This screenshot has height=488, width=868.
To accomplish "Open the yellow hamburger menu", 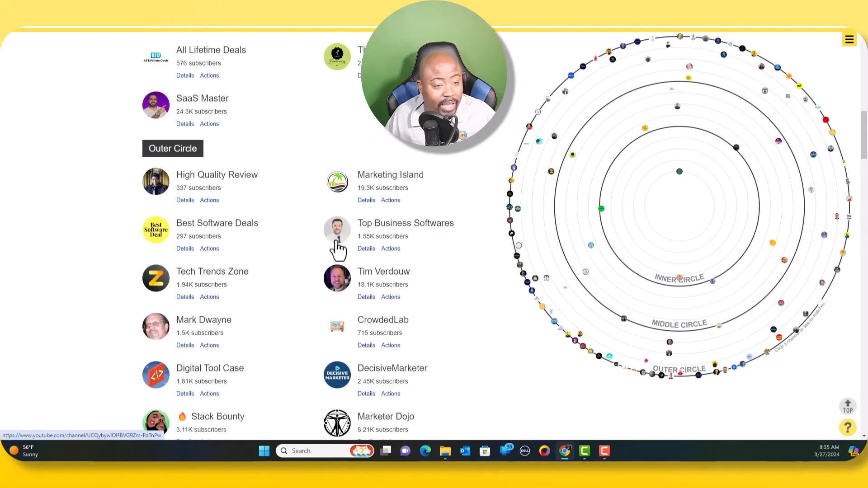I will click(849, 39).
